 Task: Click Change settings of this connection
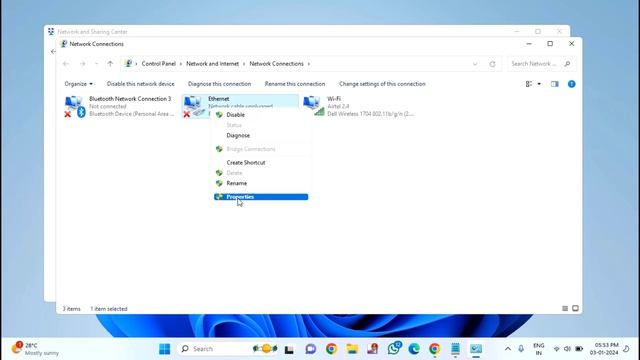pos(382,84)
